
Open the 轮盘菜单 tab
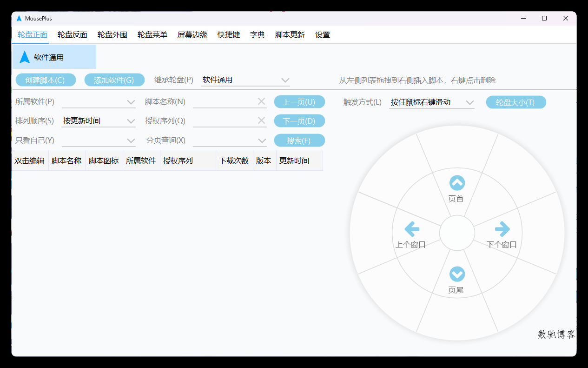[x=152, y=35]
